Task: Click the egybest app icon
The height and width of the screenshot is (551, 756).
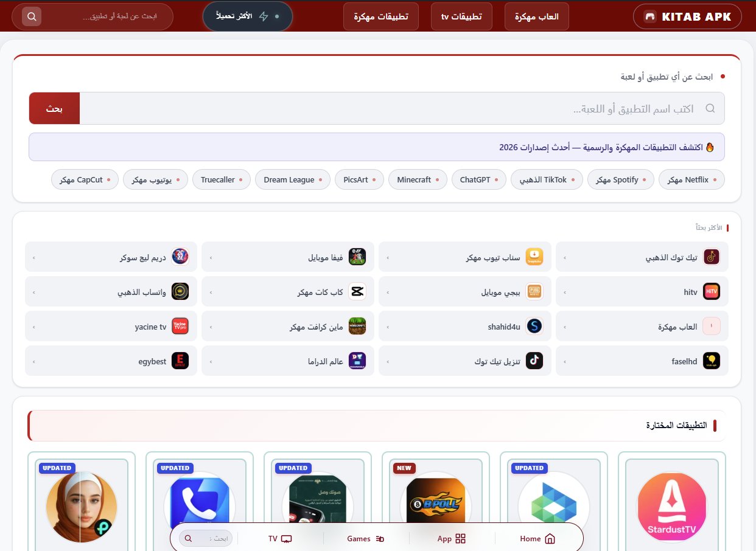Action: coord(180,361)
